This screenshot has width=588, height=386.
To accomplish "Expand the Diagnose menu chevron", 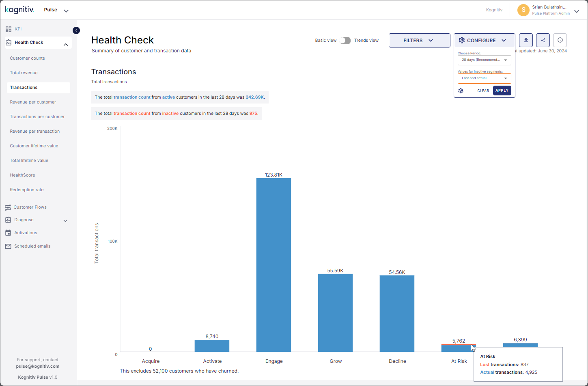I will point(65,221).
